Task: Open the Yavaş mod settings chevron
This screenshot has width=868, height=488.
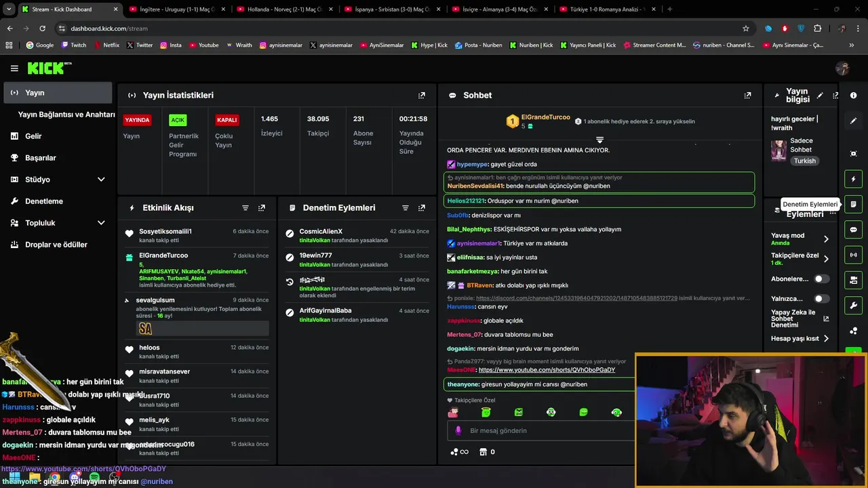Action: [x=826, y=239]
